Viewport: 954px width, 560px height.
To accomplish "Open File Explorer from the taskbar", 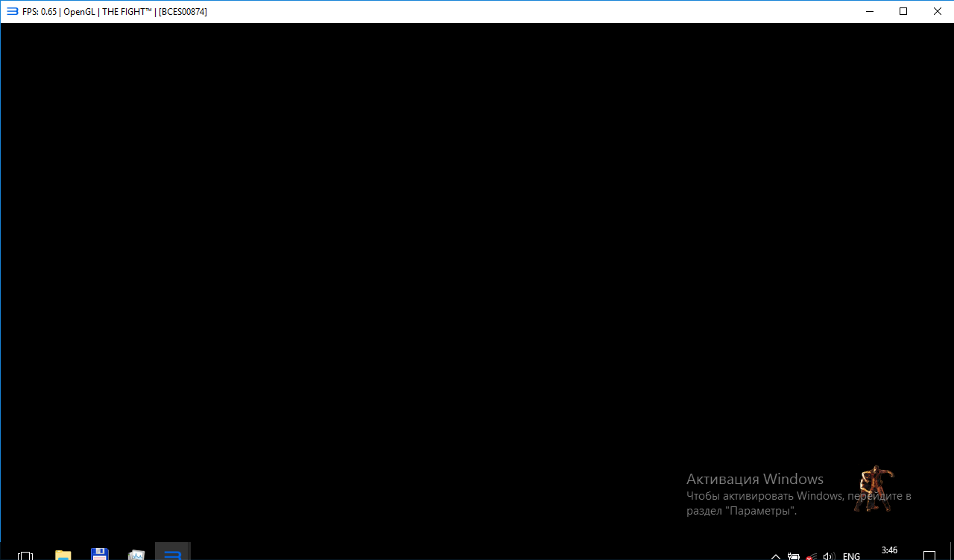I will [x=63, y=555].
